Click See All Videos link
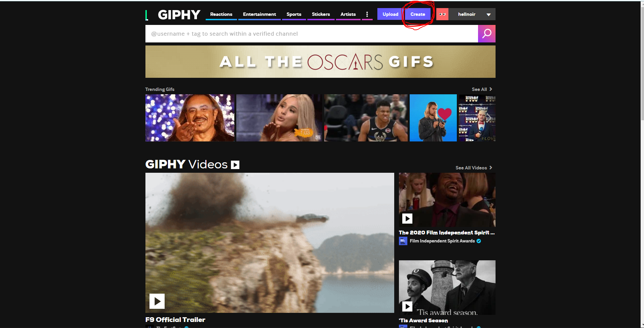Viewport: 644px width, 328px height. click(x=474, y=168)
